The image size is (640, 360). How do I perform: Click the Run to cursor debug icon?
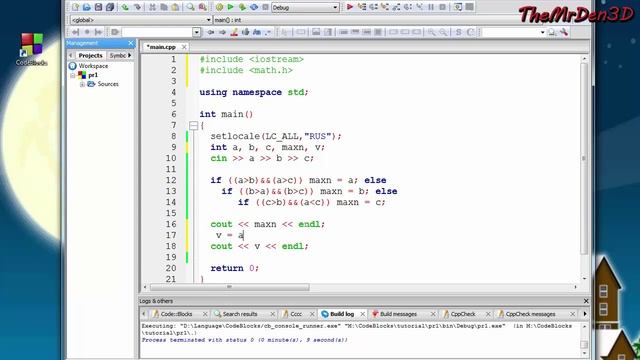point(362,7)
